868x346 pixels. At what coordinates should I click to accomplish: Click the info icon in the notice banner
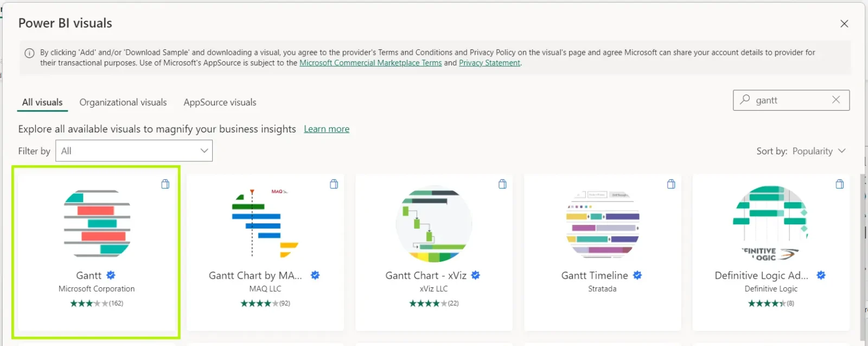tap(29, 53)
